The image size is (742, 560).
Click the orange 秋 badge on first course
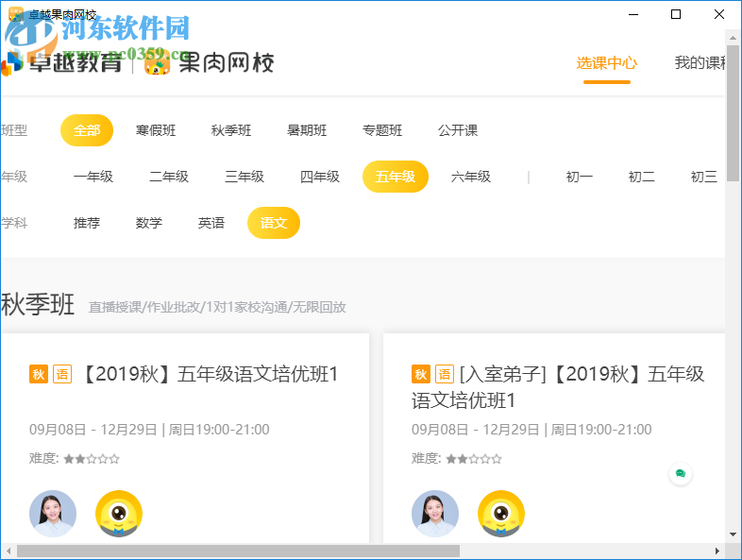(39, 374)
